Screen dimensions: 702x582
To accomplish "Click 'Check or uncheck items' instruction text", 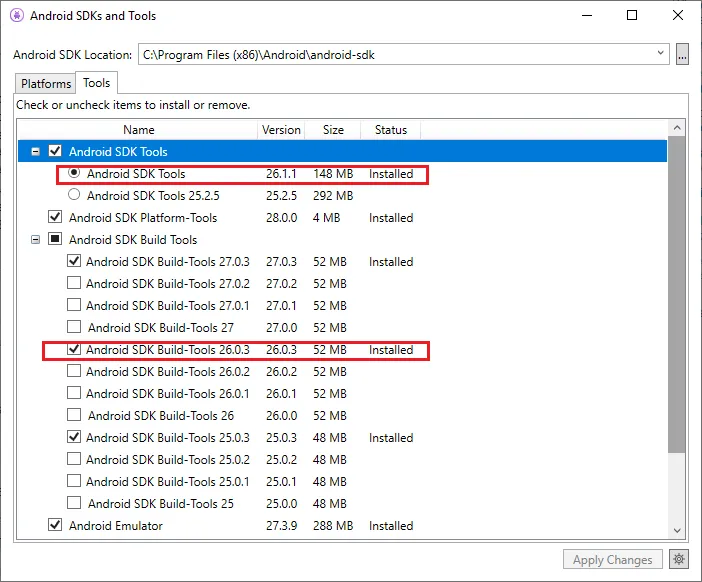I will point(133,105).
